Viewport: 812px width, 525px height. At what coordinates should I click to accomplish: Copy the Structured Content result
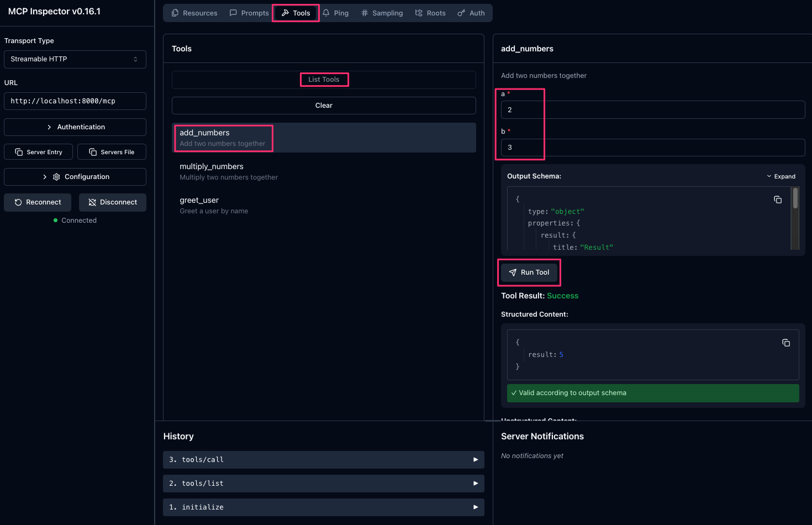coord(786,343)
